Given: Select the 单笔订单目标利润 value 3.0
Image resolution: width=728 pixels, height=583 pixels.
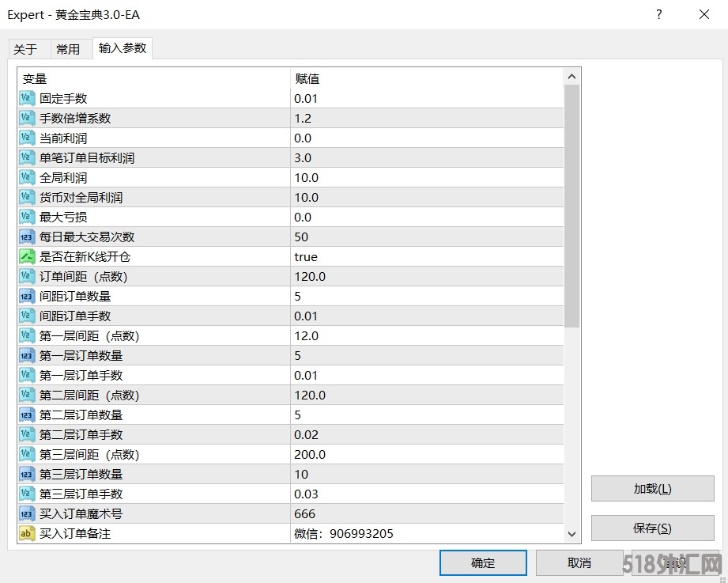Looking at the screenshot, I should click(x=427, y=158).
